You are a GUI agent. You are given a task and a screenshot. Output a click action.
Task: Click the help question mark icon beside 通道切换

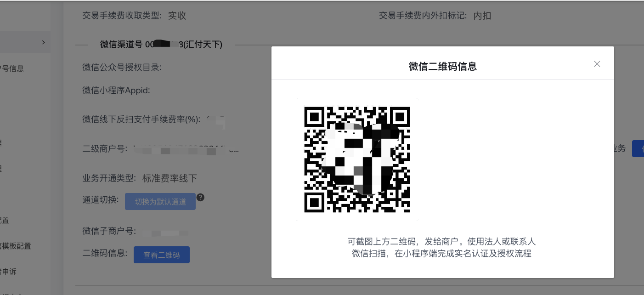(x=200, y=198)
